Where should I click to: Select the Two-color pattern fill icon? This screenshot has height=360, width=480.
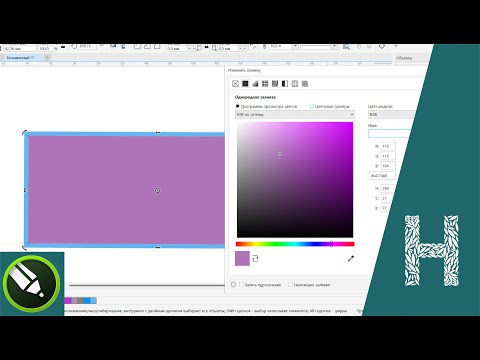pyautogui.click(x=285, y=84)
